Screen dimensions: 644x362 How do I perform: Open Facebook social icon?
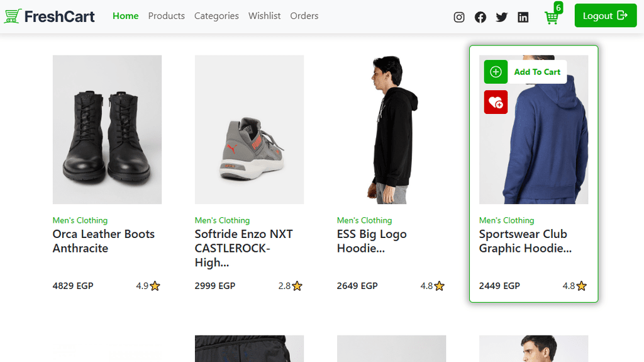coord(480,17)
